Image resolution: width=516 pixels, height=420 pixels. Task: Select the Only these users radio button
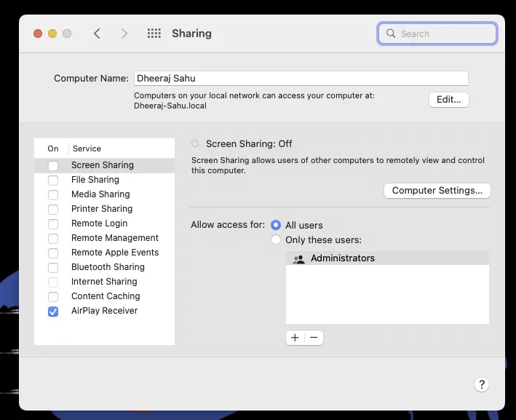(x=276, y=239)
